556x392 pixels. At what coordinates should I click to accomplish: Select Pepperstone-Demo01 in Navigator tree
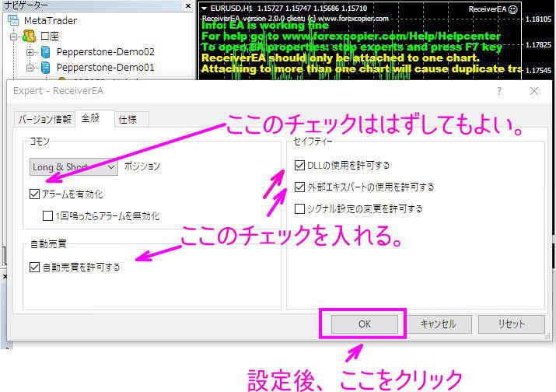click(105, 68)
